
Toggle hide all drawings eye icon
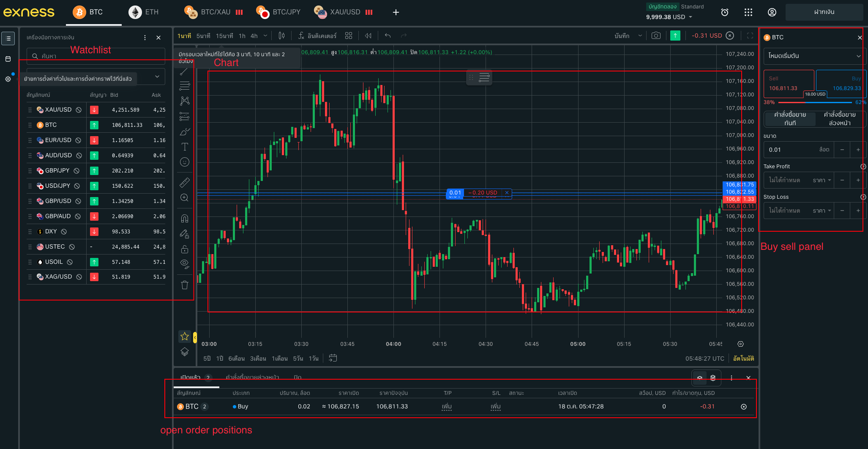pos(185,264)
